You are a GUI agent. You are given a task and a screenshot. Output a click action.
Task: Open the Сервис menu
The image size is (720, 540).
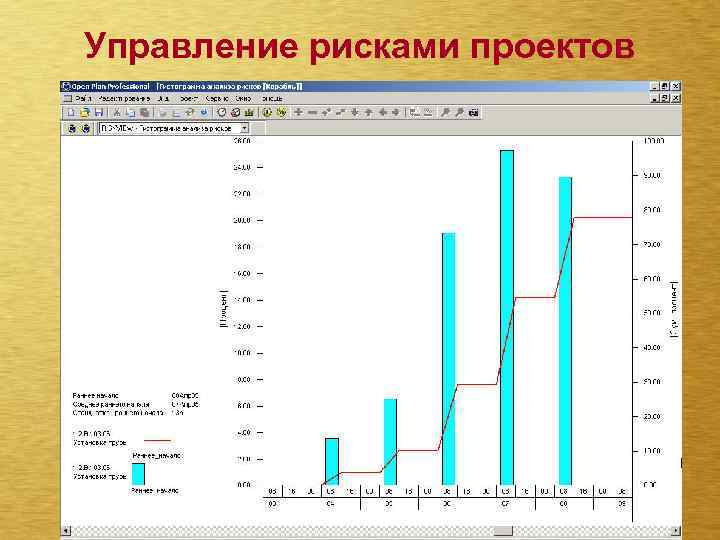217,99
